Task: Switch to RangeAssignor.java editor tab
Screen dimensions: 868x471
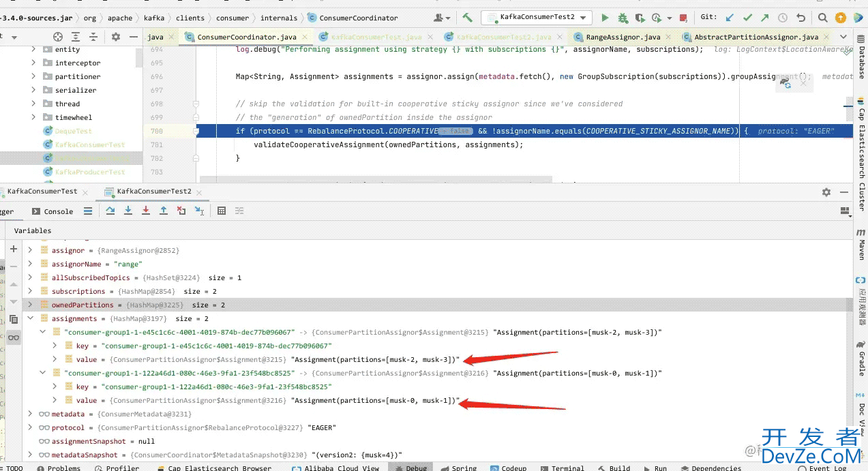Action: [x=625, y=37]
